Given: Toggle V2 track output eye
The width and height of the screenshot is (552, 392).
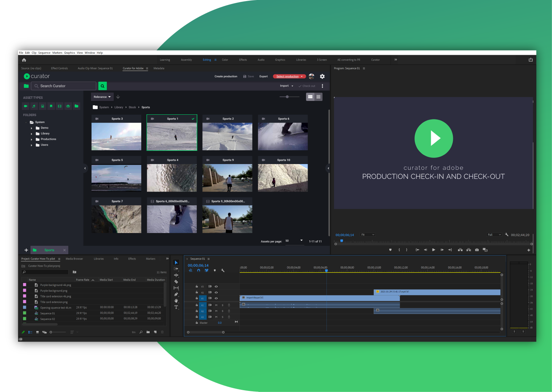Looking at the screenshot, I should tap(216, 292).
